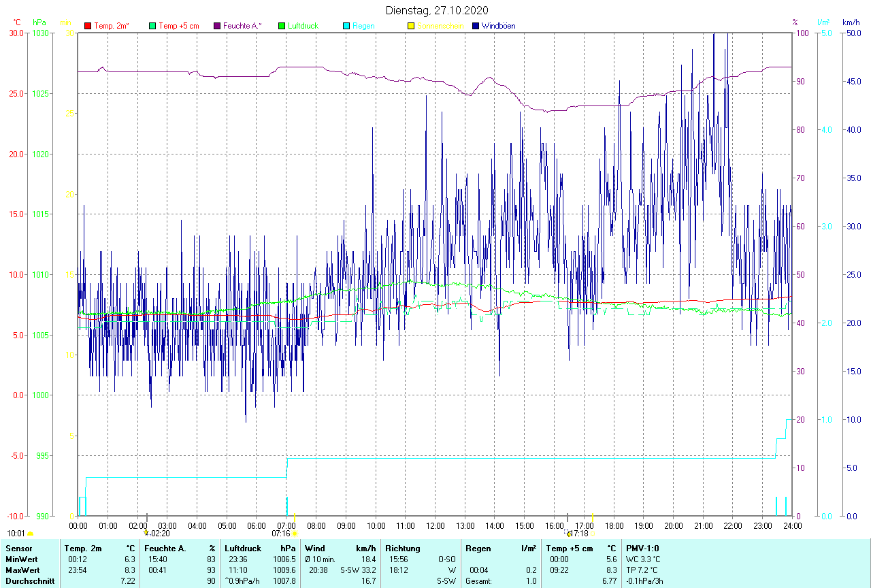Click the S-SW 33.2 maximum wind value
The height and width of the screenshot is (588, 871).
click(358, 570)
